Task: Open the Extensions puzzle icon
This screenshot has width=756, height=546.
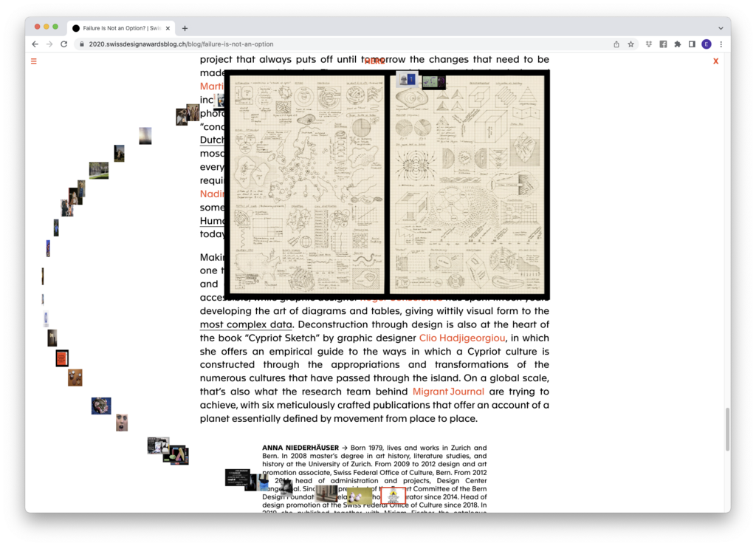Action: (677, 44)
